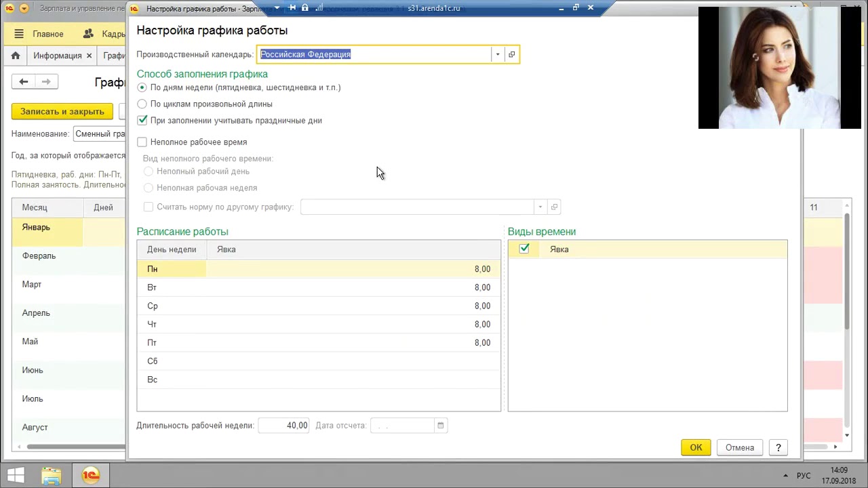This screenshot has height=488, width=868.
Task: Click the 1C main menu dropdown icon
Action: pyautogui.click(x=24, y=8)
